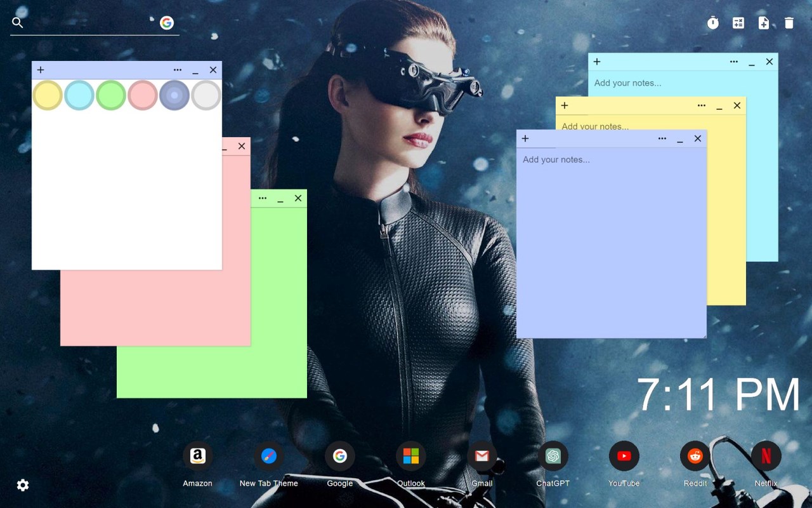Close the blue note

[x=698, y=138]
